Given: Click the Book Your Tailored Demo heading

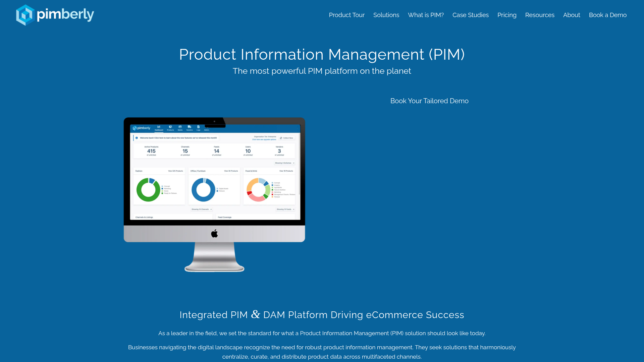Looking at the screenshot, I should tap(429, 101).
